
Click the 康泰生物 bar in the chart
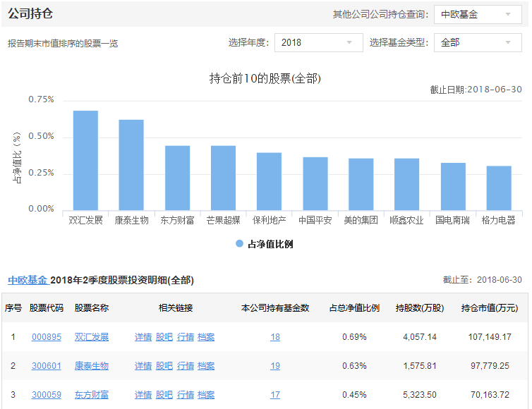131,165
